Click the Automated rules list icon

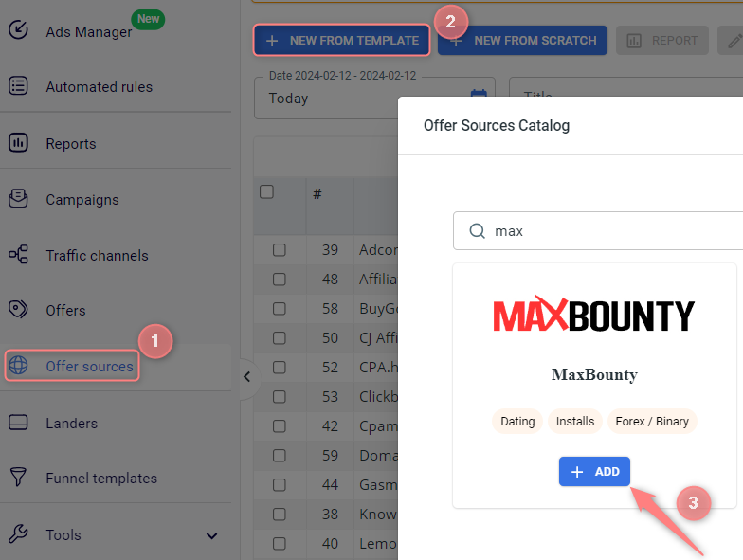(18, 85)
